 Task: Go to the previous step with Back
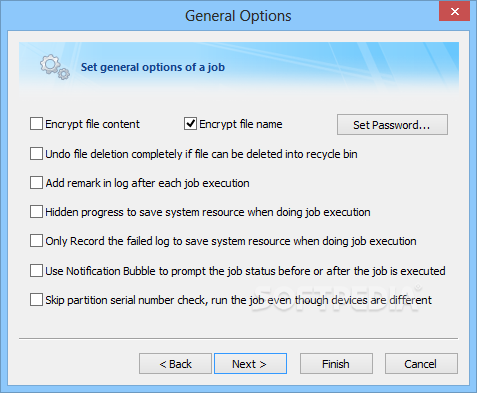pyautogui.click(x=175, y=364)
